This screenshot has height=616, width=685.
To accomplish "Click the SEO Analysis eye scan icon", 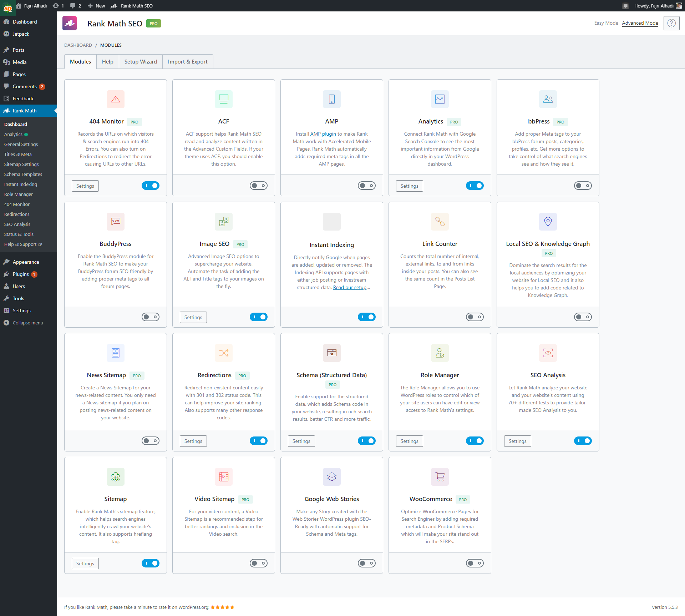I will click(x=548, y=353).
